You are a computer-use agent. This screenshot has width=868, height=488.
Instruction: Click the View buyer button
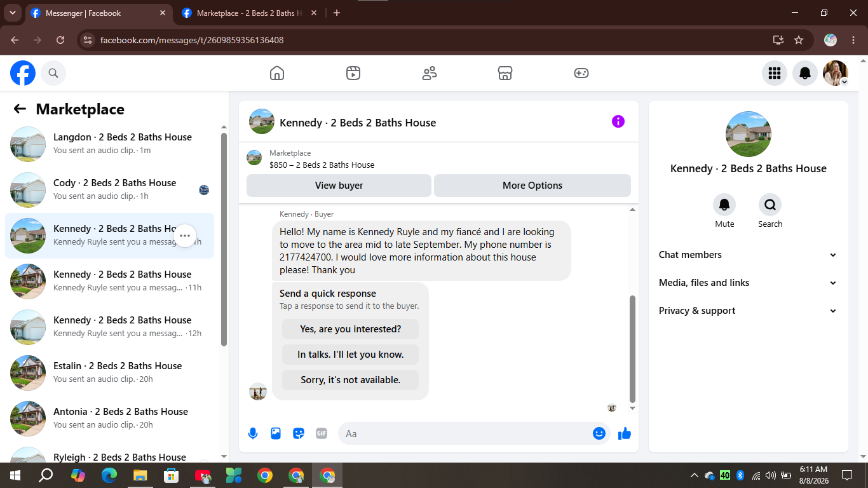[x=339, y=186]
